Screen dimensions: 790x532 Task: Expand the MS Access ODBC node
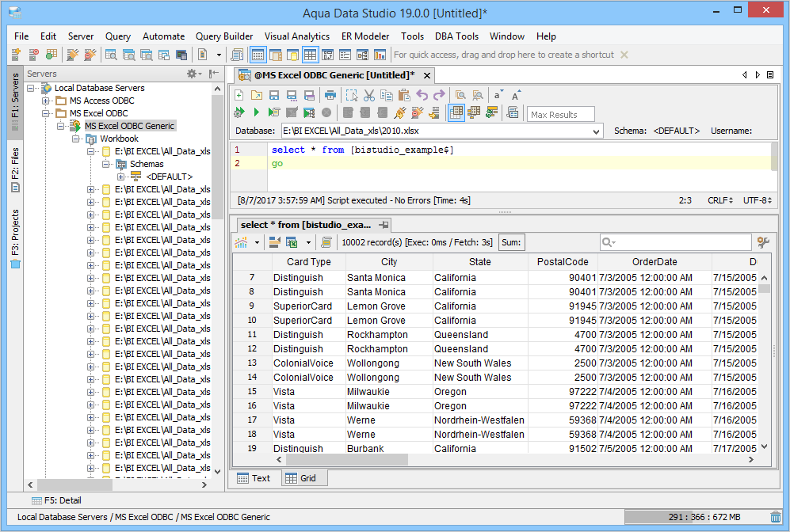click(x=46, y=101)
